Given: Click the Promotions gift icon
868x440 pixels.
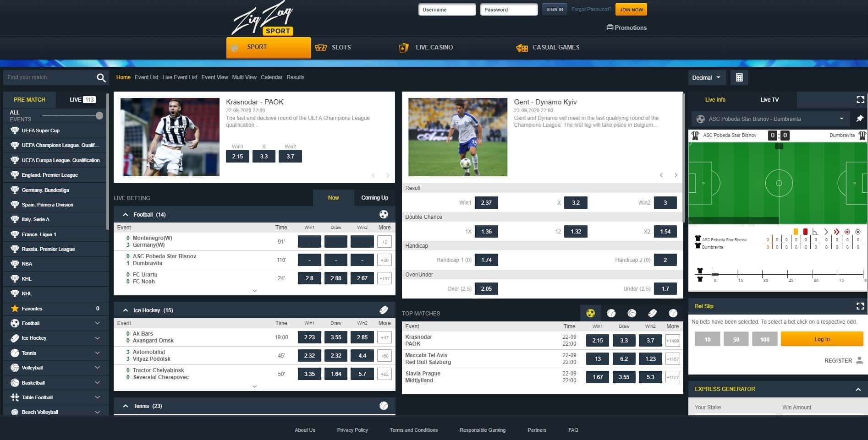Looking at the screenshot, I should coord(610,27).
